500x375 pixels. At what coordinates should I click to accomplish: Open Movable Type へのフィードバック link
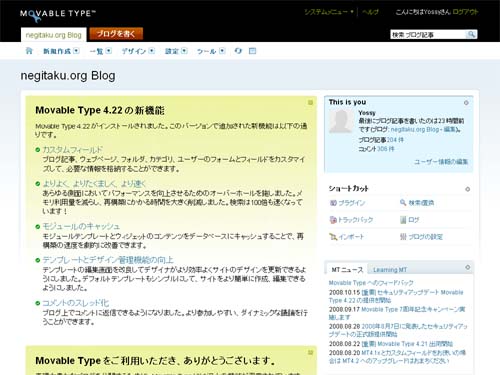[x=371, y=283]
